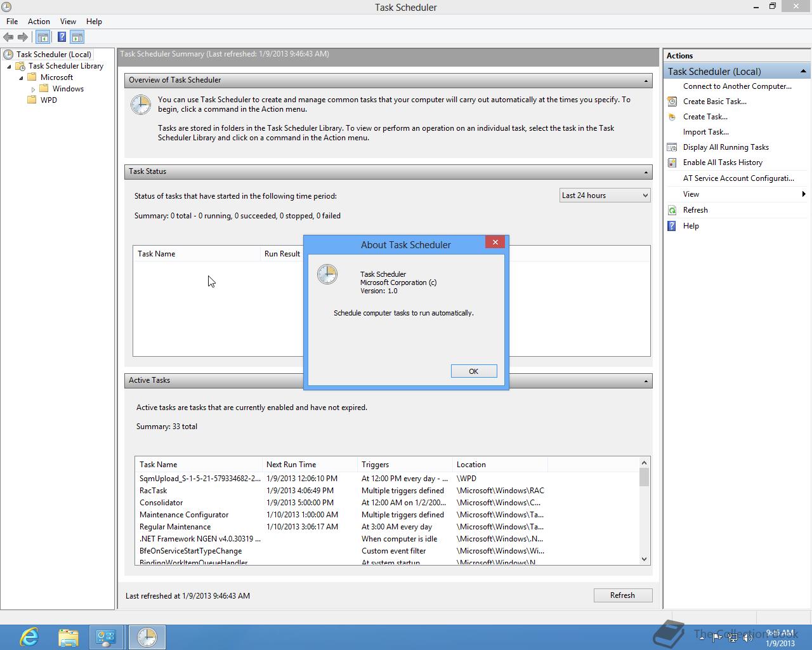Click the Enable All Tasks History icon

672,162
